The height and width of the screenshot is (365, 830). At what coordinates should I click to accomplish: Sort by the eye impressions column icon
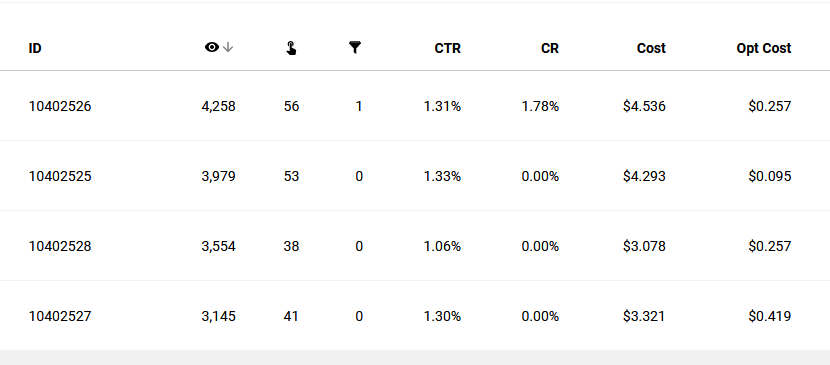pos(212,48)
